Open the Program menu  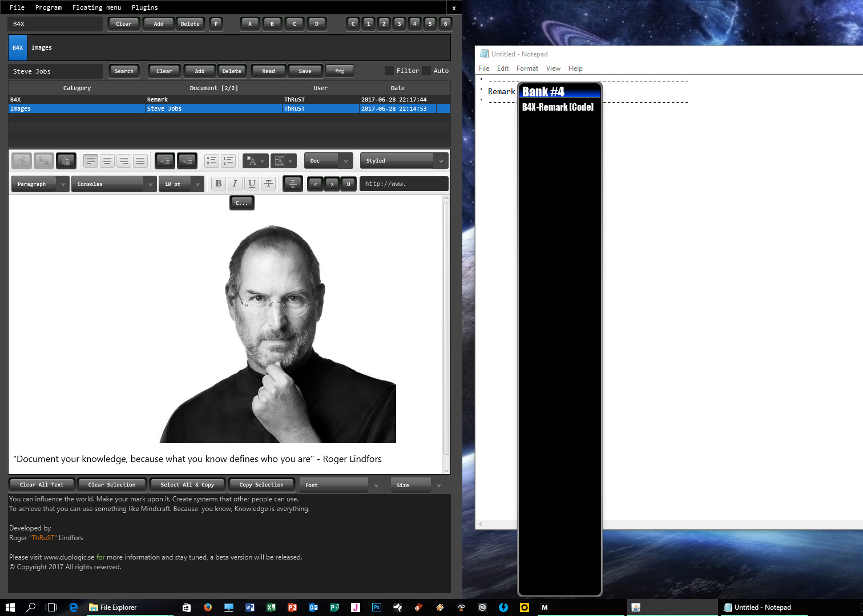click(x=49, y=7)
